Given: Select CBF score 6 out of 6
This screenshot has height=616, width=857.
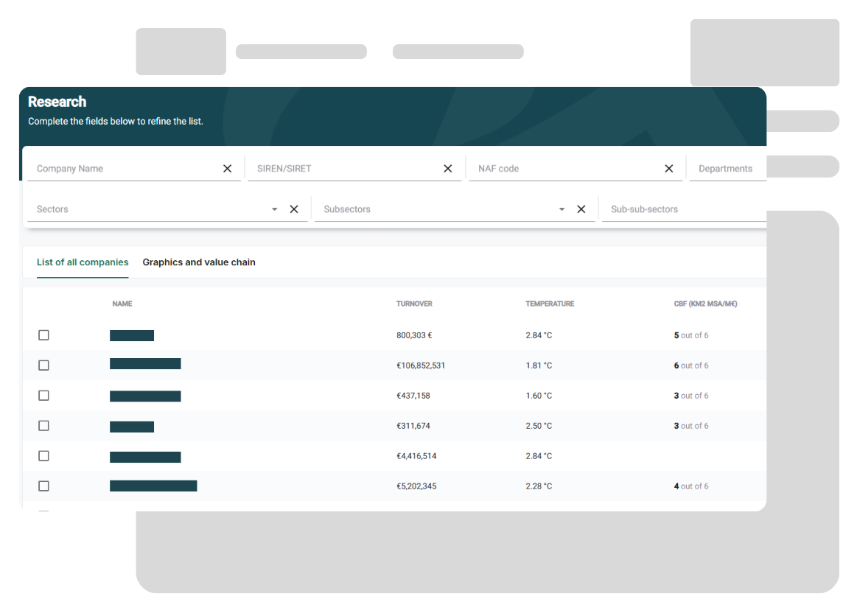Looking at the screenshot, I should pyautogui.click(x=691, y=365).
